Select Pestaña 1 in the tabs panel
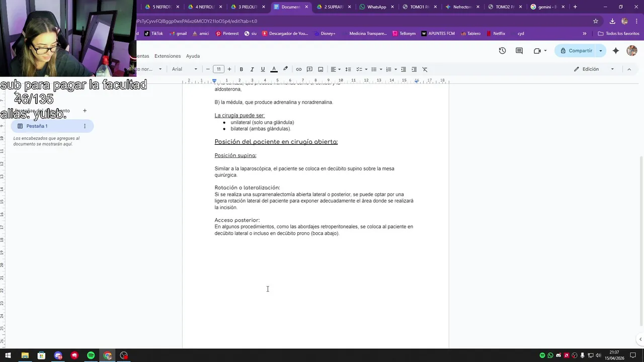Image resolution: width=644 pixels, height=362 pixels. (x=52, y=126)
